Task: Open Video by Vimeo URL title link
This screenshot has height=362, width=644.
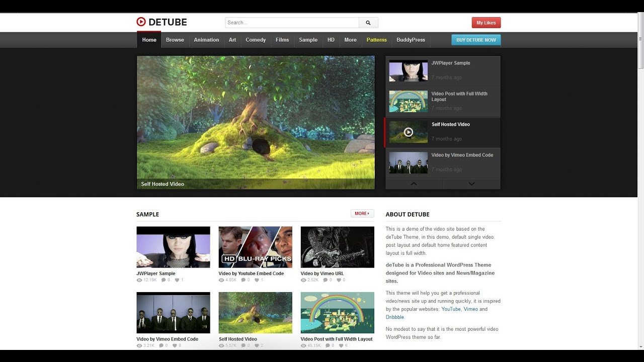Action: 322,274
